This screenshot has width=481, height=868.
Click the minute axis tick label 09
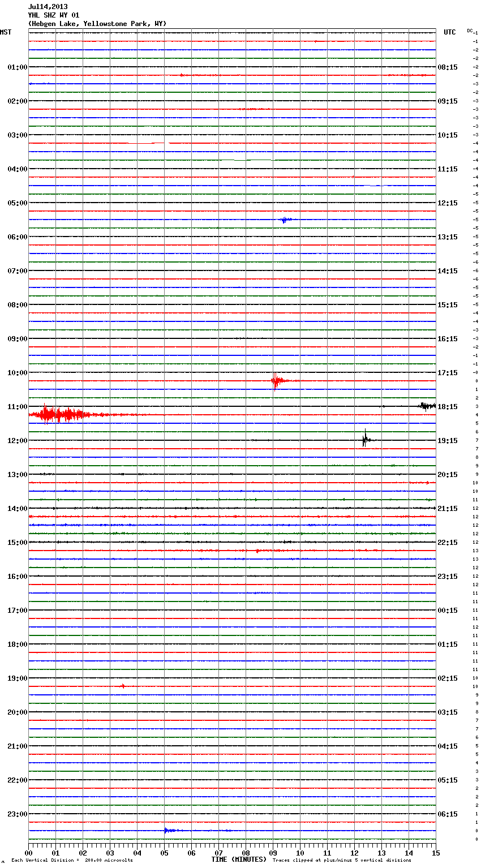(x=273, y=853)
